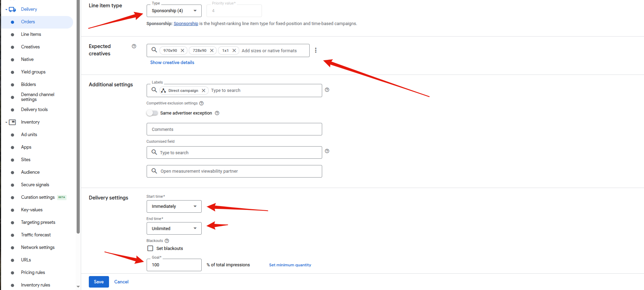The height and width of the screenshot is (290, 644).
Task: Remove the 1x1 size chip
Action: 234,50
